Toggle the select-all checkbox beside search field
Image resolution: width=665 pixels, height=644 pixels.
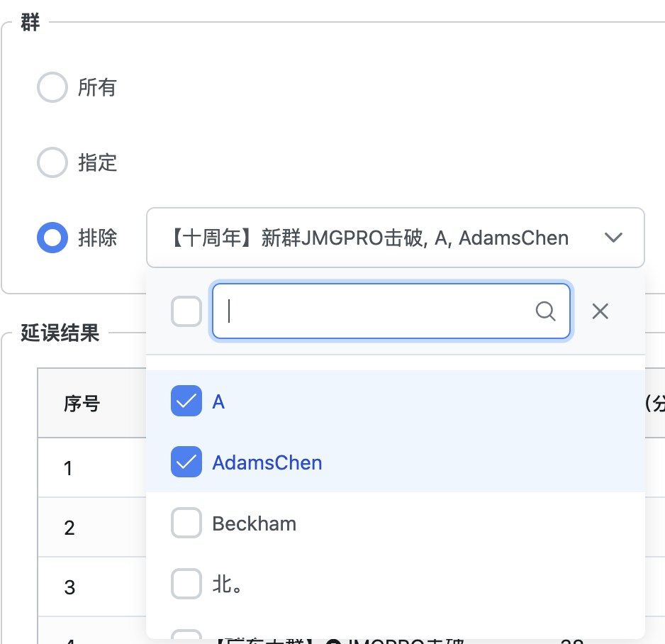coord(186,311)
